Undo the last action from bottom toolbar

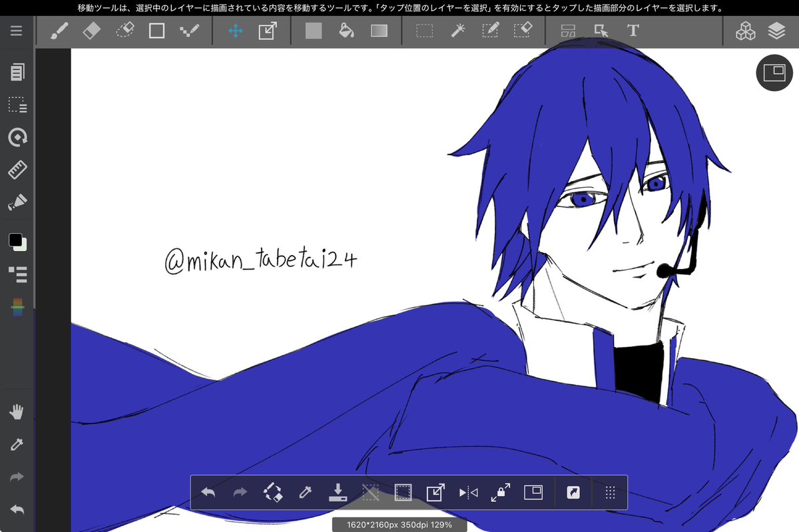point(208,492)
